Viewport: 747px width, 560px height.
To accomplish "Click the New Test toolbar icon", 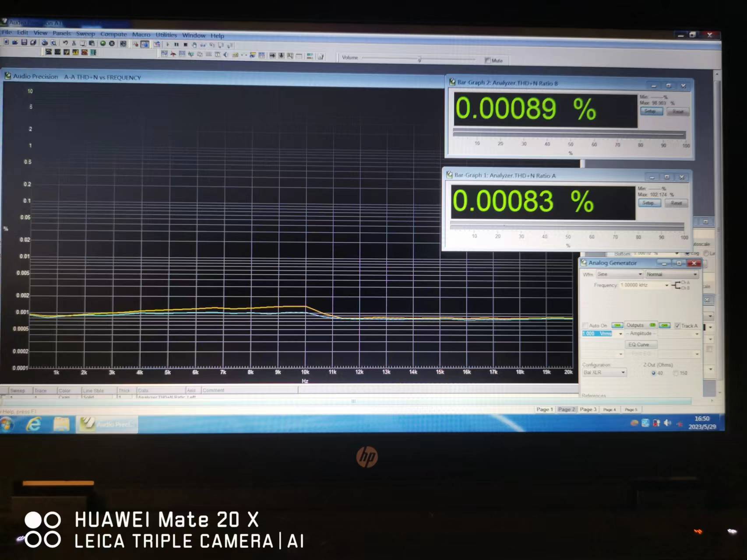I will pos(6,42).
